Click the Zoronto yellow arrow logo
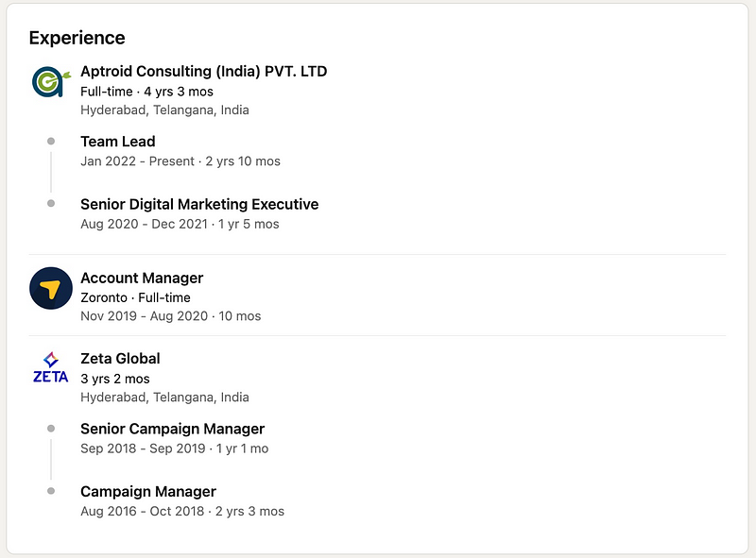This screenshot has width=756, height=558. coord(51,288)
